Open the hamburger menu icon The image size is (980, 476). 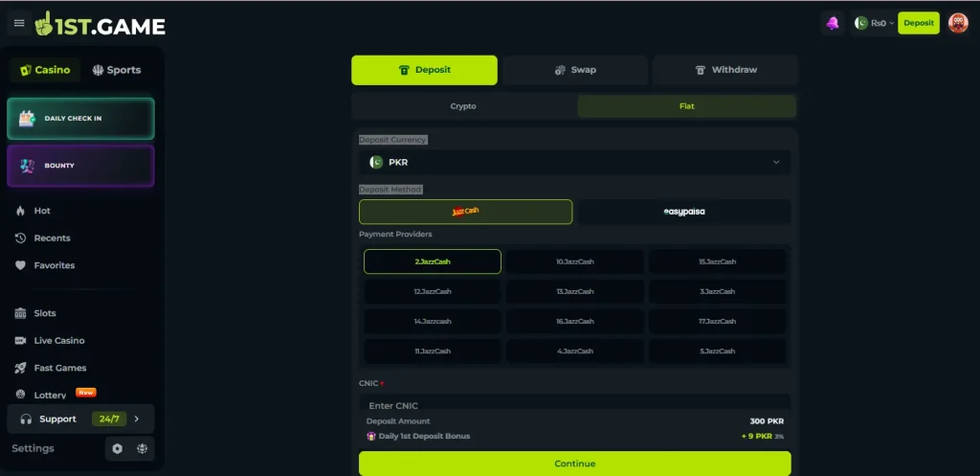click(x=19, y=23)
